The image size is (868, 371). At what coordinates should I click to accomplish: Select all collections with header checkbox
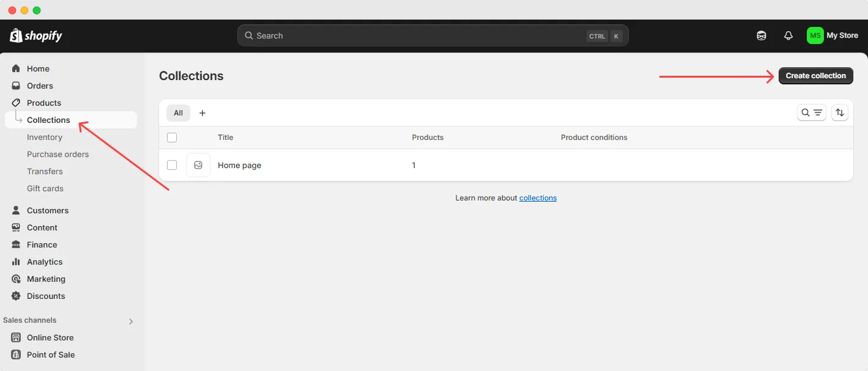pos(172,137)
